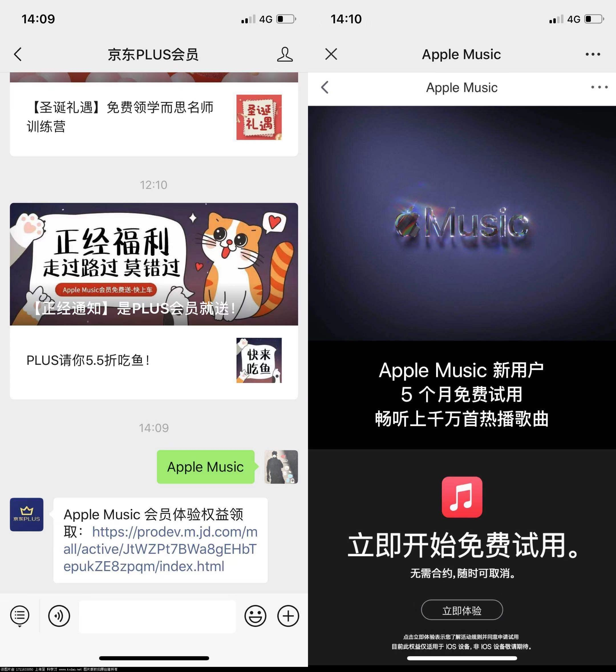616x672 pixels.
Task: Select the Apple Music tab header
Action: [x=463, y=53]
